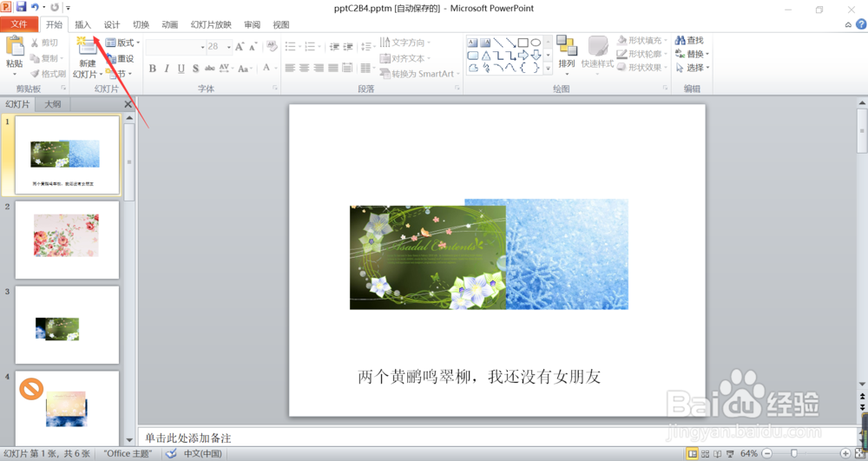Toggle Italic formatting

click(x=167, y=69)
